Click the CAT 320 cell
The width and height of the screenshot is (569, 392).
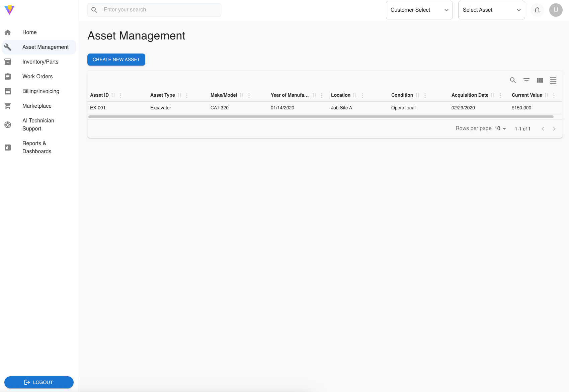coord(238,108)
